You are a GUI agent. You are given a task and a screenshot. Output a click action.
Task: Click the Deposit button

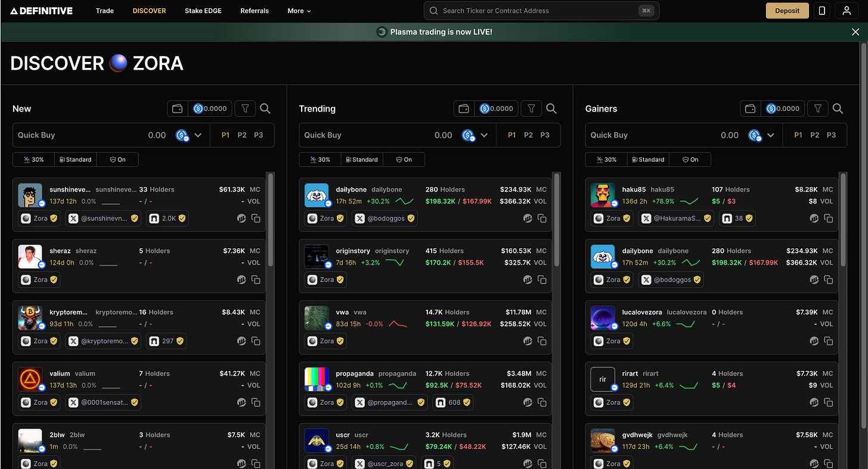coord(788,11)
